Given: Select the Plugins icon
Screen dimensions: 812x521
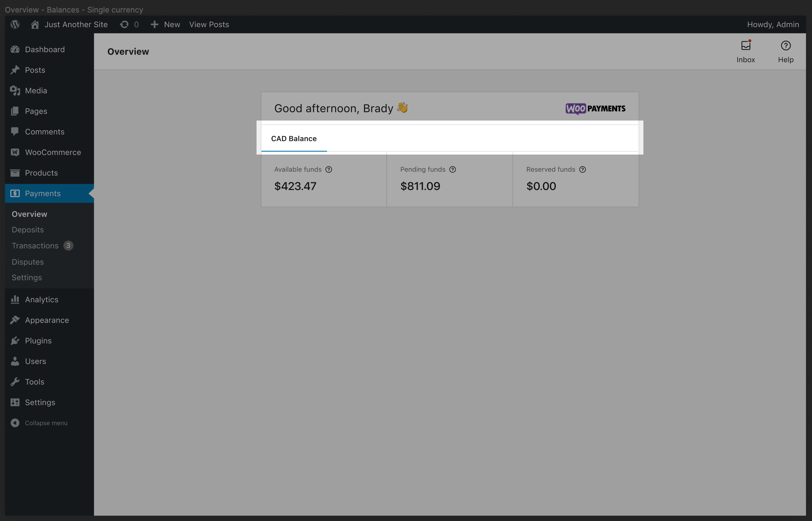Looking at the screenshot, I should [15, 340].
